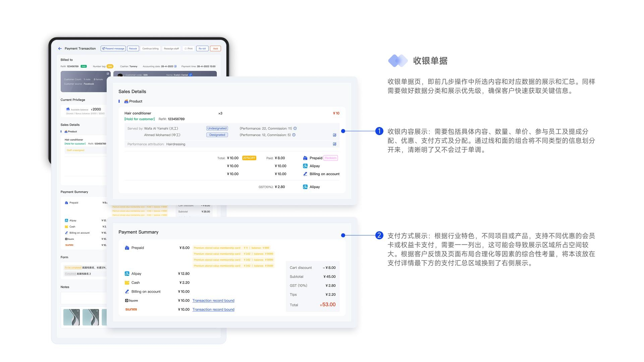Edit accounting date via pencil icon
The width and height of the screenshot is (644, 362).
tap(175, 66)
